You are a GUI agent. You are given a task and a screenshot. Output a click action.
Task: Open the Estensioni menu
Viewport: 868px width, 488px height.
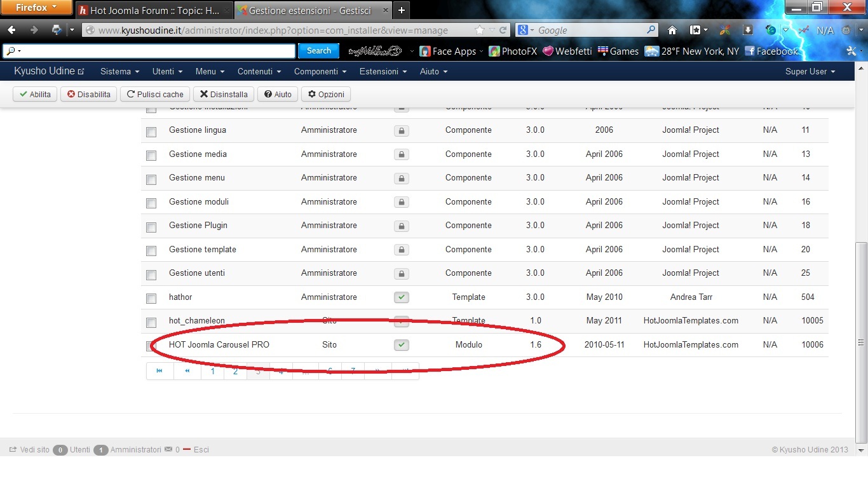(383, 71)
